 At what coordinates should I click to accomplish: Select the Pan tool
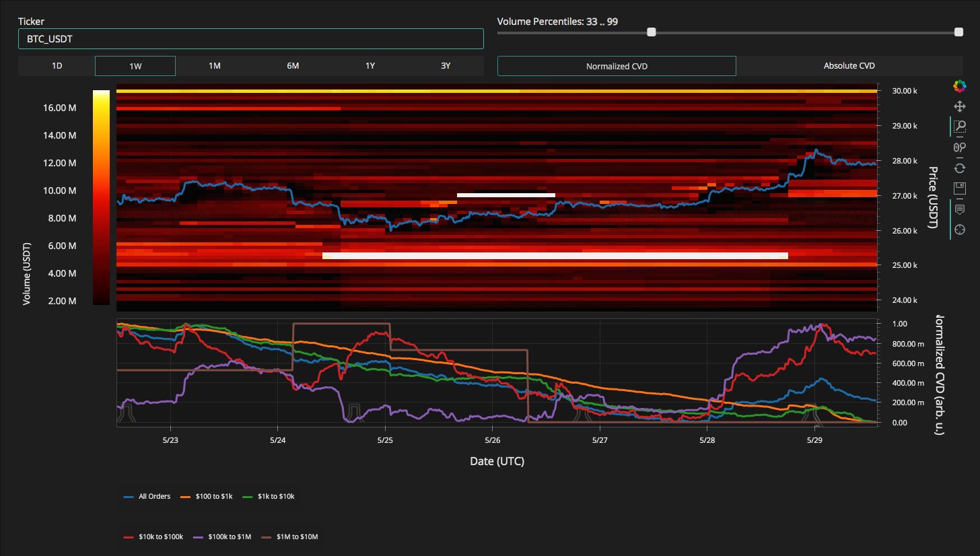pyautogui.click(x=959, y=106)
